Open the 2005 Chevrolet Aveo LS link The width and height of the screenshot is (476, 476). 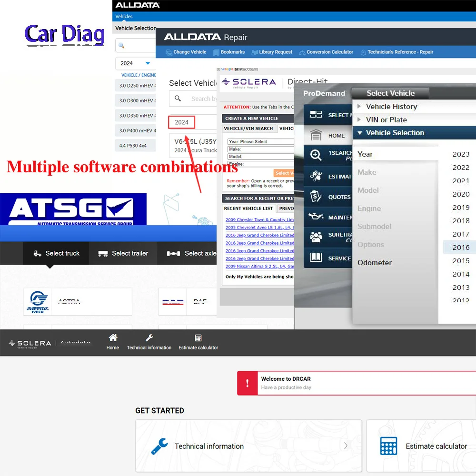coord(259,228)
